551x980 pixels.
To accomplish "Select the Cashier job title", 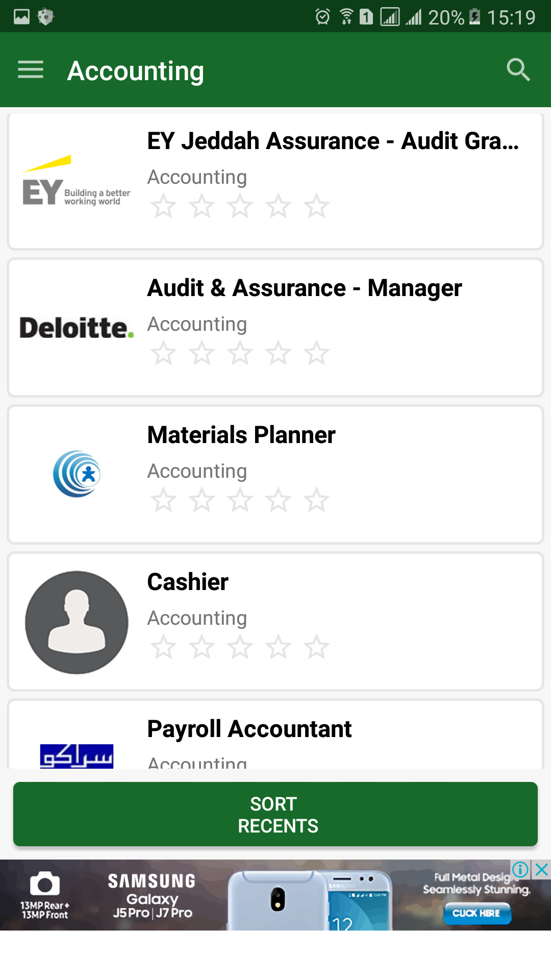I will pos(188,582).
